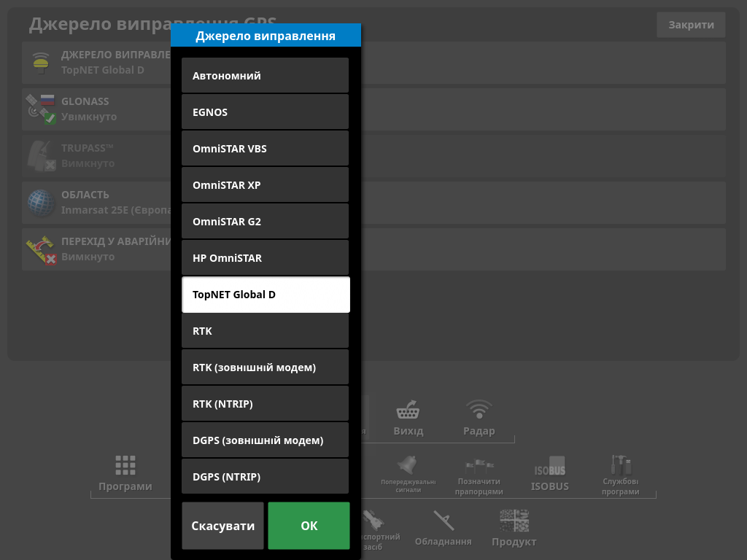
Task: Click the Закрити button
Action: coord(690,25)
